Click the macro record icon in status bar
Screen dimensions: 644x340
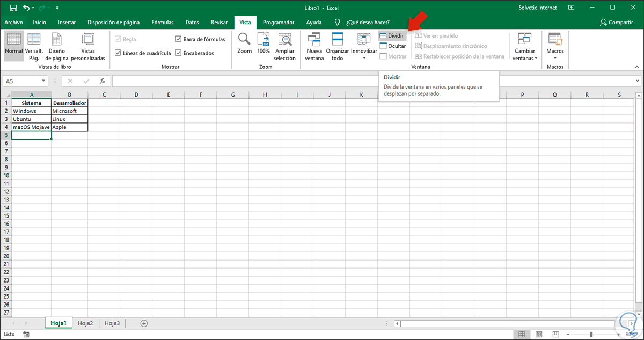pyautogui.click(x=25, y=335)
